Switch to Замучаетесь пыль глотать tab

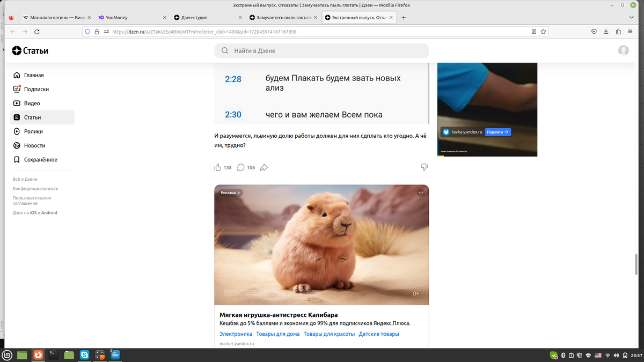pyautogui.click(x=282, y=18)
